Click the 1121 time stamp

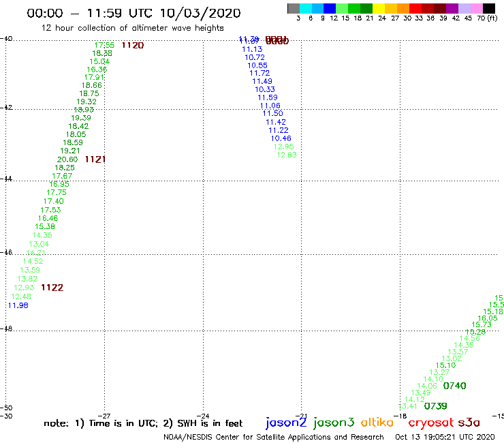[95, 159]
